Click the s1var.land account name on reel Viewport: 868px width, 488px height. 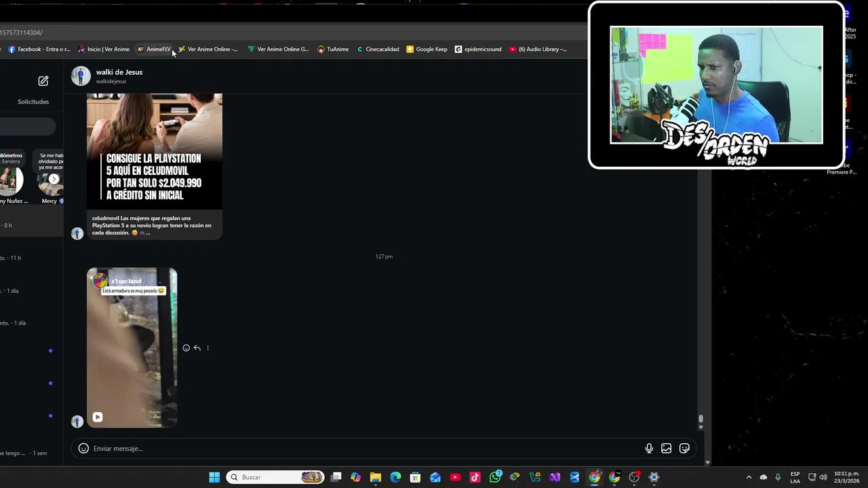tap(126, 281)
